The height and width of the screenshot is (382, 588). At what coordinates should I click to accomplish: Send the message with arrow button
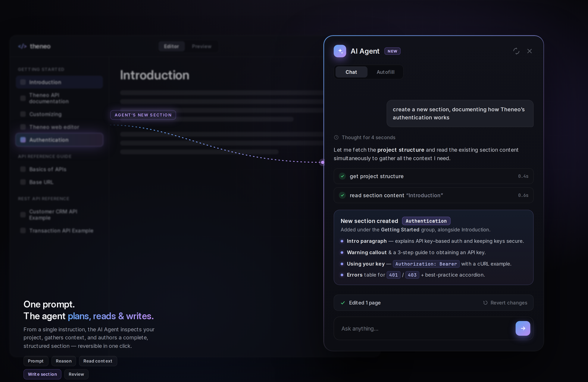point(523,328)
